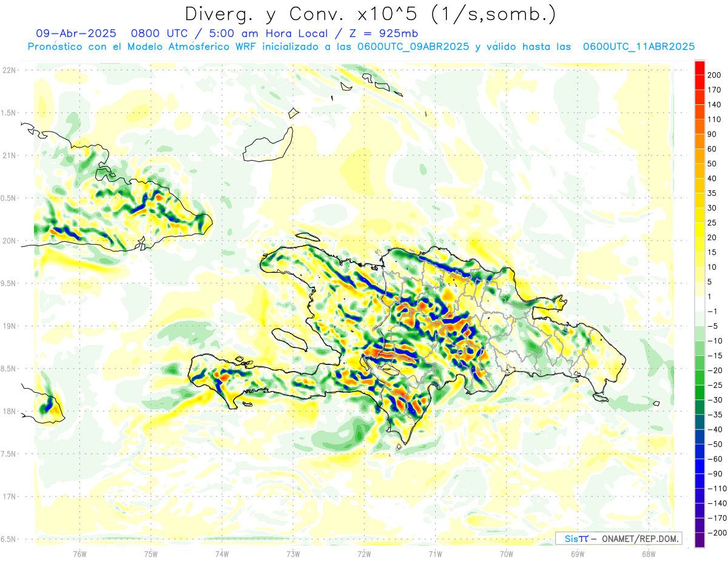Viewport: 728px width, 562px height.
Task: Click the colorbar value -90
Action: [x=715, y=474]
